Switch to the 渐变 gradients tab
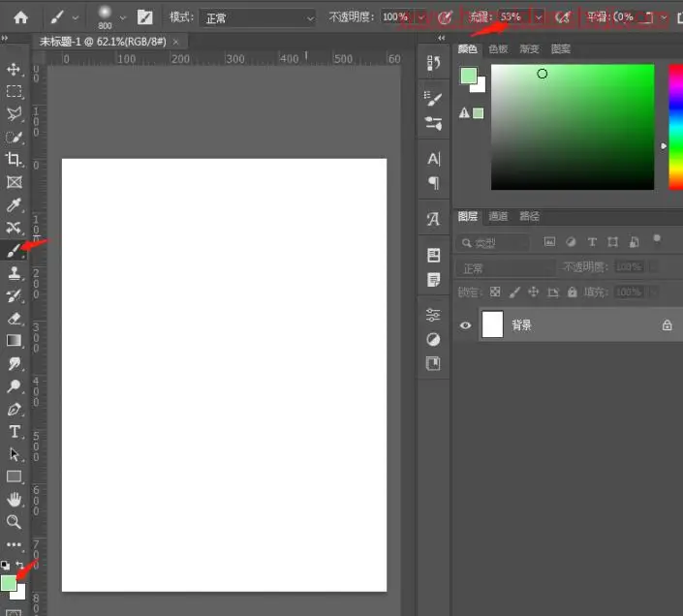The image size is (683, 616). tap(529, 48)
